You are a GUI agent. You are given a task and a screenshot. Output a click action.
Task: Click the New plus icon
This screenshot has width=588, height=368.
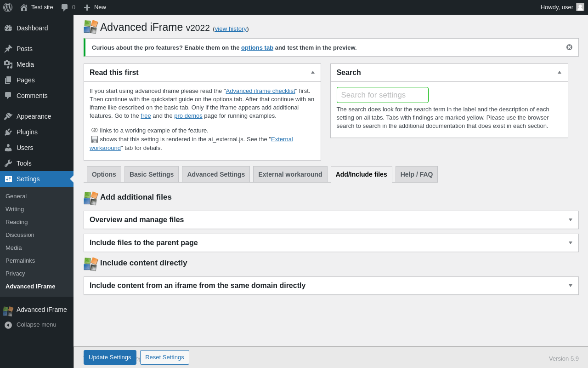[87, 7]
